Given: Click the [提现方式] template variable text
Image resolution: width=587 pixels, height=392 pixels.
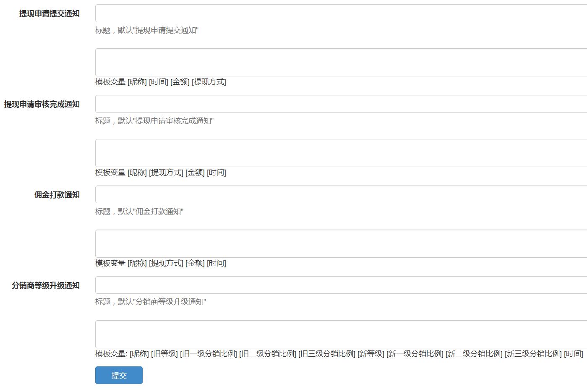Looking at the screenshot, I should click(x=209, y=82).
